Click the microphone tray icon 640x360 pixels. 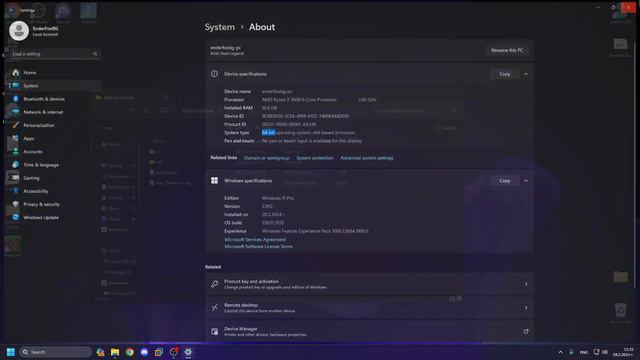571,352
